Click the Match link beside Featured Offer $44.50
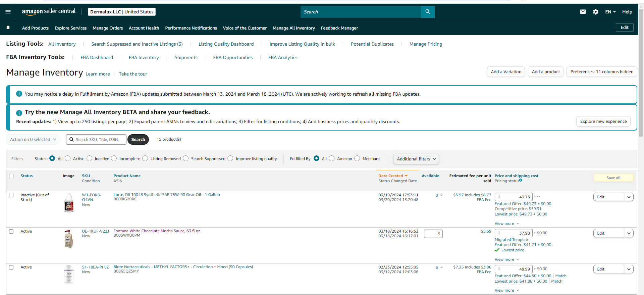 [561, 276]
